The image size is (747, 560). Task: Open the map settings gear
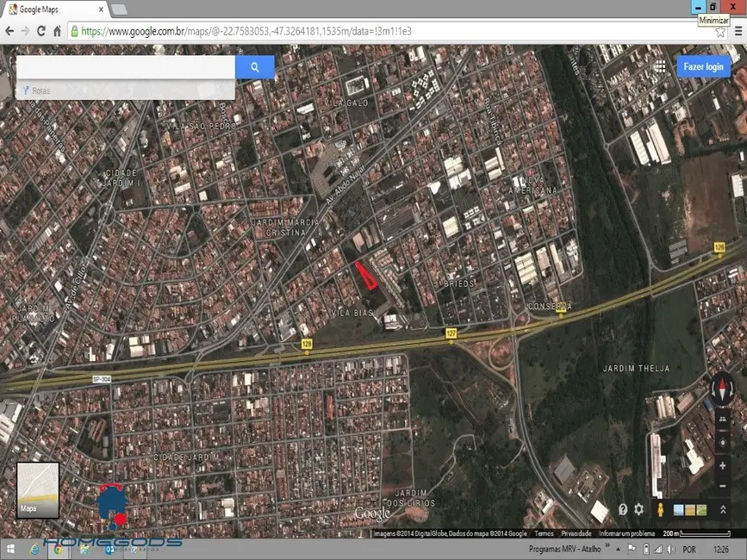[638, 509]
